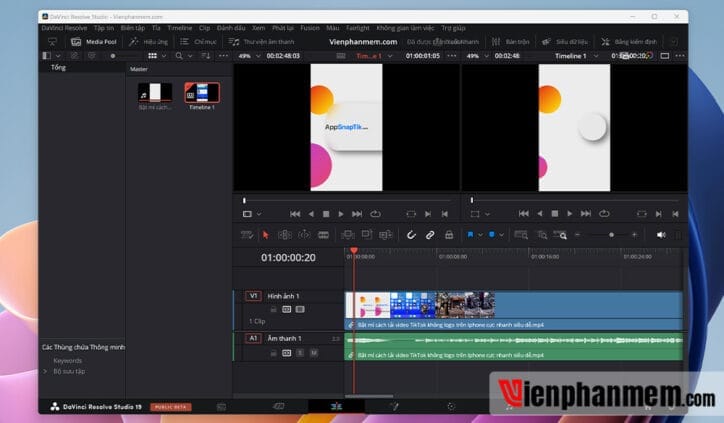The image size is (724, 423).
Task: Click the Media Pool button
Action: (x=93, y=42)
